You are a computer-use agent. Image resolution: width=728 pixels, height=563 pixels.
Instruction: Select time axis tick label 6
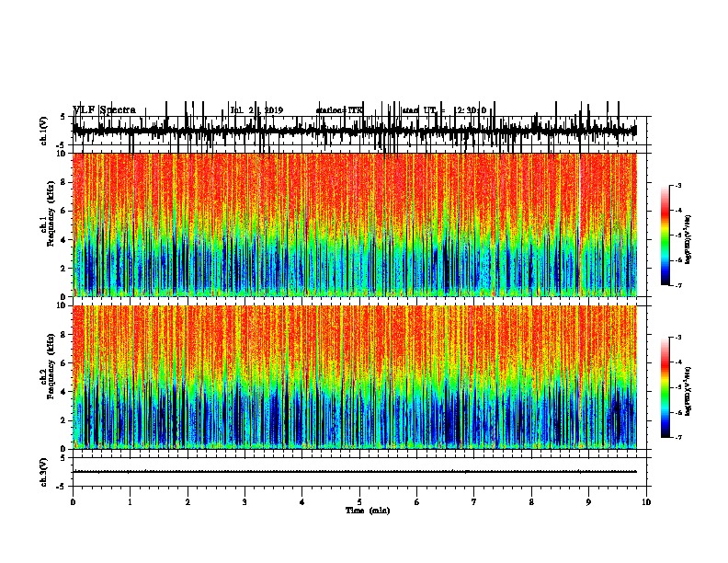click(x=417, y=502)
